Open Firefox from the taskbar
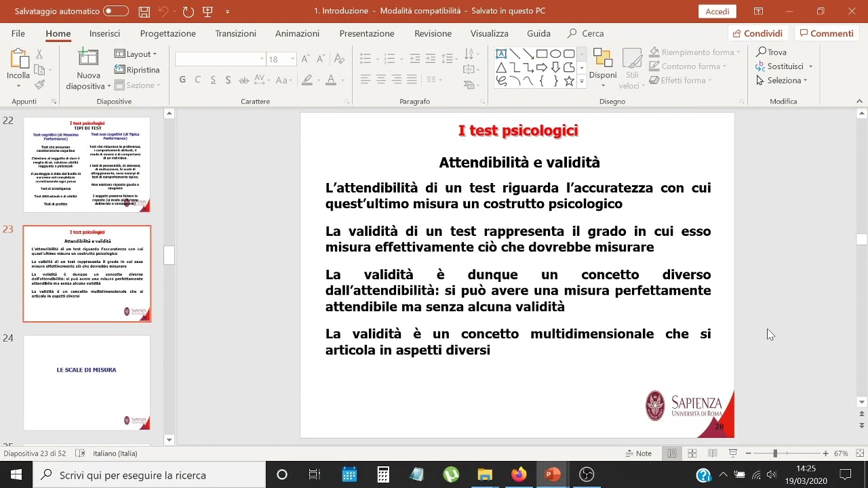The width and height of the screenshot is (868, 488). [x=519, y=474]
